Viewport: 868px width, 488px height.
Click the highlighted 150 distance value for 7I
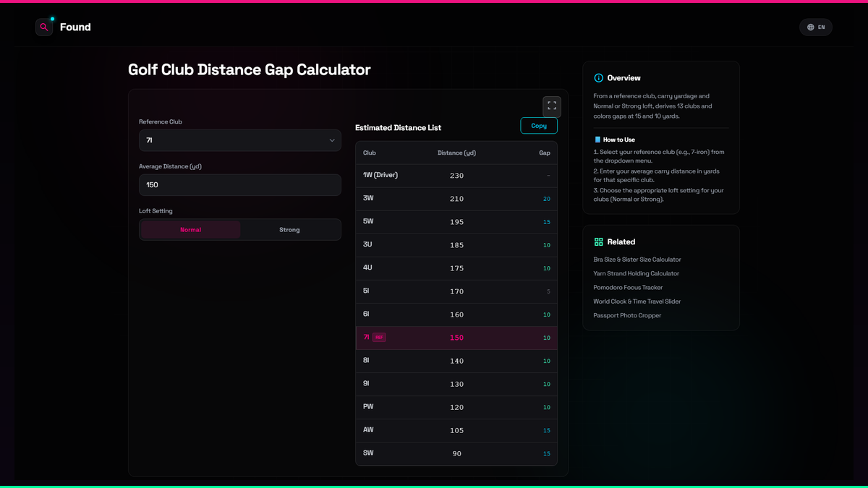(456, 338)
